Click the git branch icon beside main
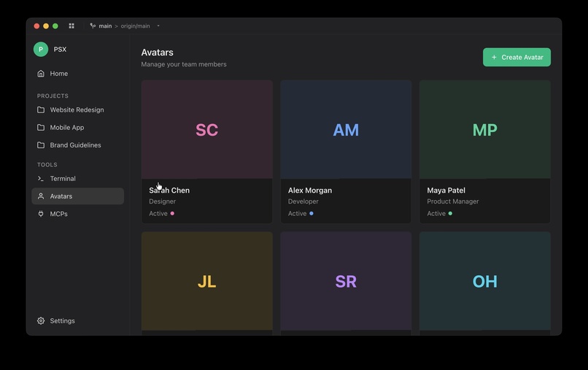The height and width of the screenshot is (370, 588). point(93,26)
